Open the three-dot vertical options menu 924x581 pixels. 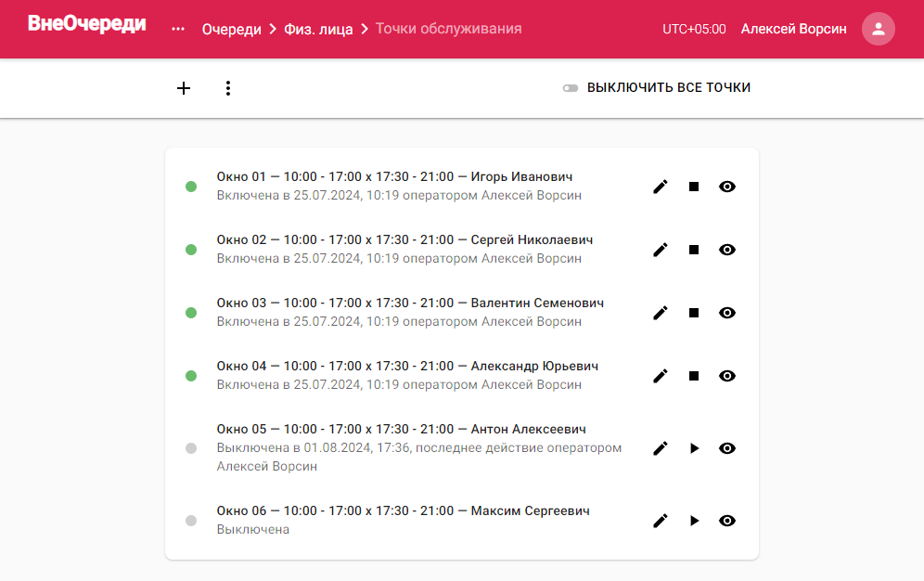(228, 88)
